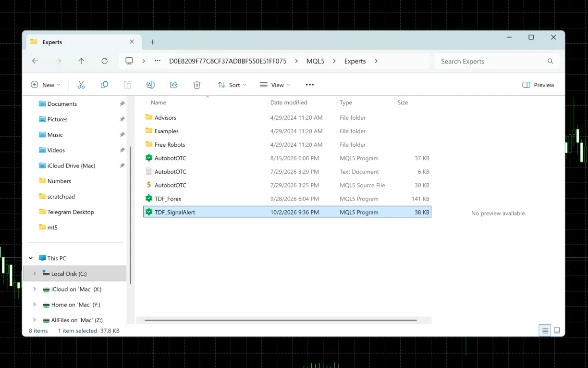Click the Cut scissors icon
This screenshot has width=588, height=368.
(x=81, y=85)
